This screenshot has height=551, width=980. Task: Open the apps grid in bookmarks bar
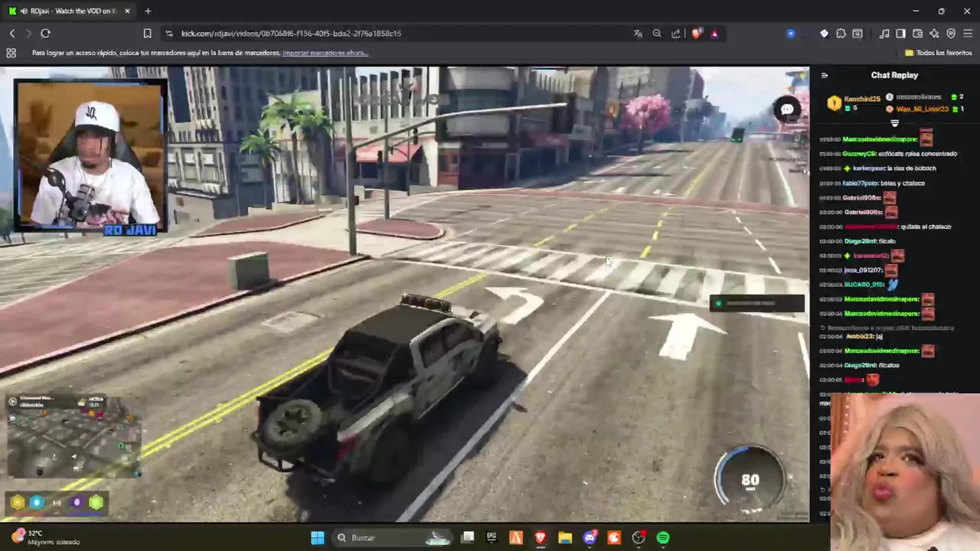pos(11,53)
